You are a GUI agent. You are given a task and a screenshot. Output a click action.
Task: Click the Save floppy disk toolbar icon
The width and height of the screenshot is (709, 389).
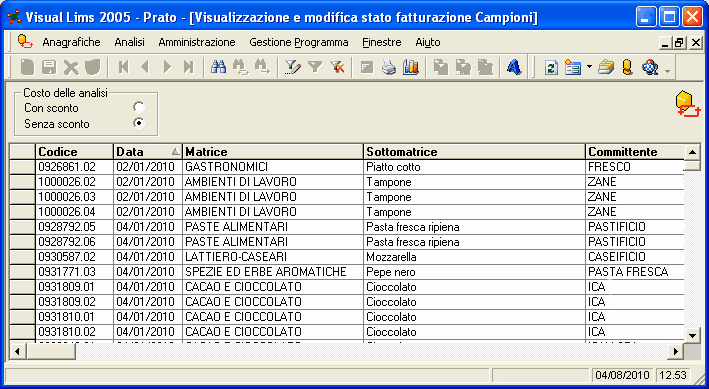49,67
